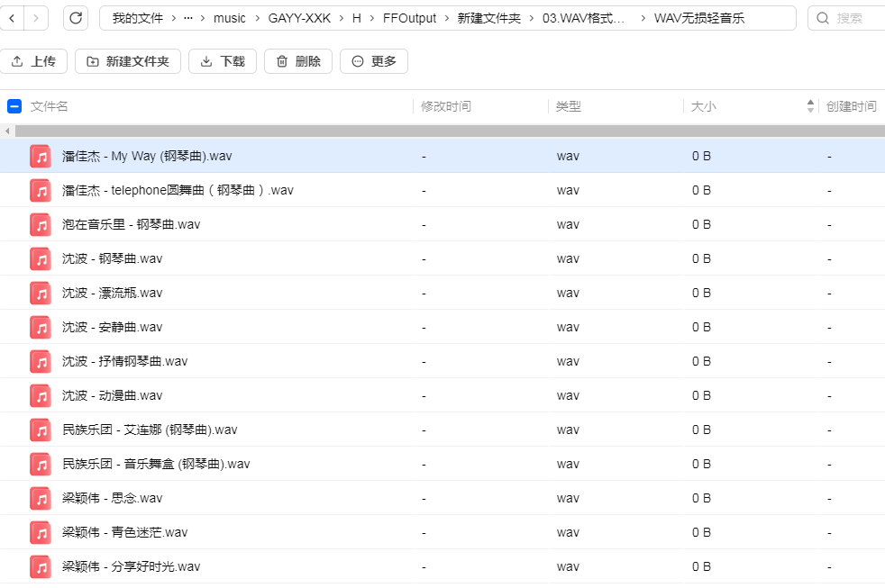Screen dimensions: 885x588
Task: Navigate to 我的文件 in the breadcrumb
Action: [138, 19]
